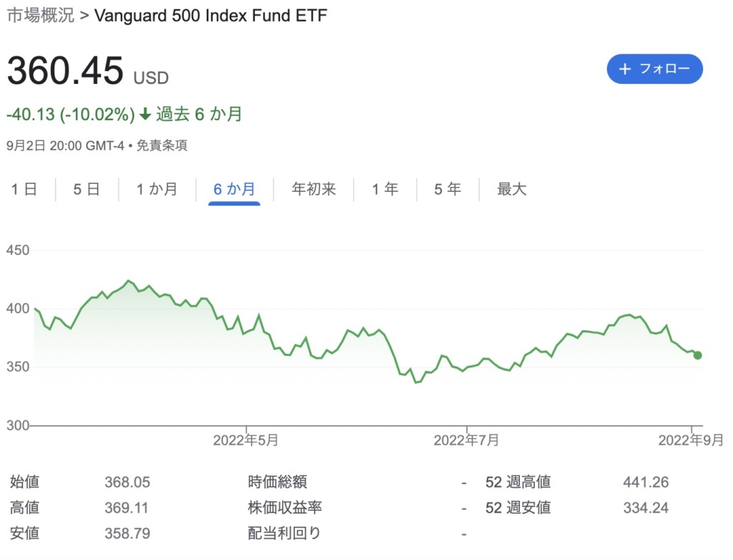This screenshot has height=560, width=733.
Task: Click the 過去 6 か月 period text
Action: (199, 115)
